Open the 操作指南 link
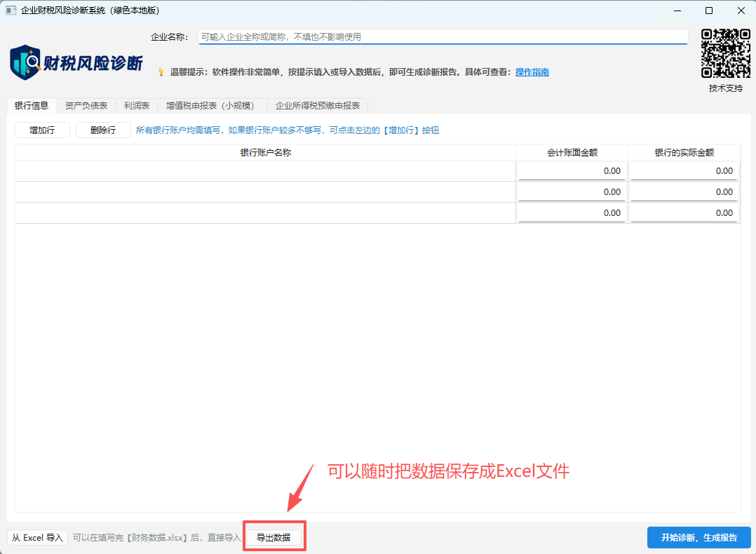 [x=532, y=72]
